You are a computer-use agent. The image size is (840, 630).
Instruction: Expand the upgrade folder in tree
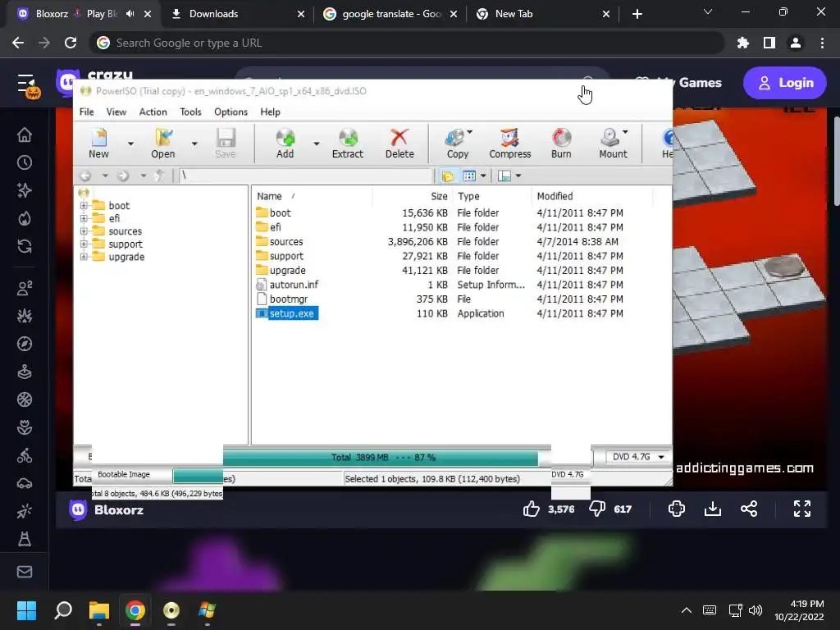(84, 257)
